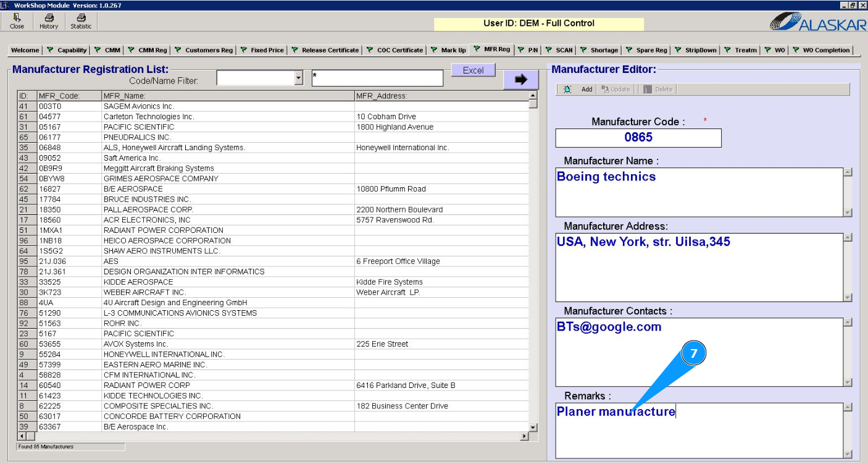Click the Update button in Manufacturer Editor
The image size is (868, 464).
[x=616, y=90]
